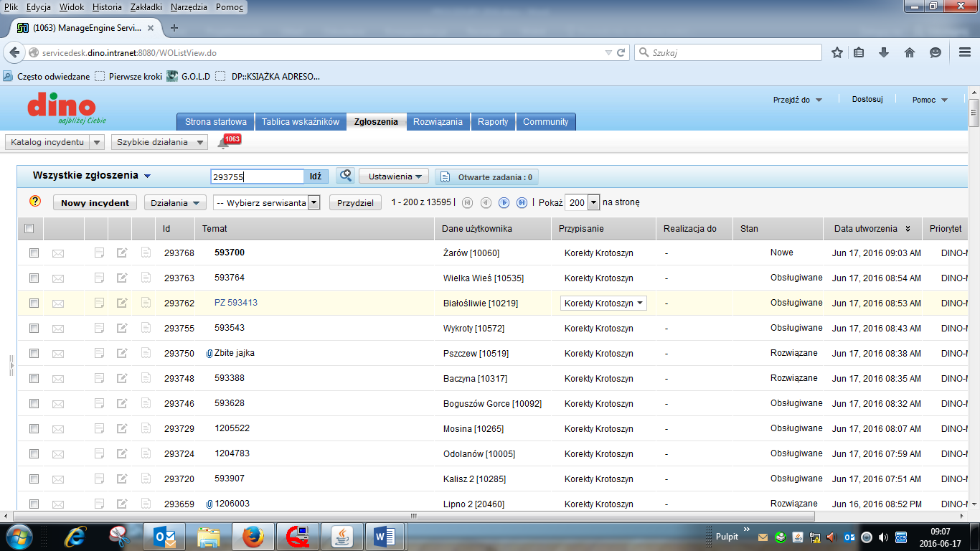Go to Firefox home page icon
The height and width of the screenshot is (551, 980).
click(910, 52)
